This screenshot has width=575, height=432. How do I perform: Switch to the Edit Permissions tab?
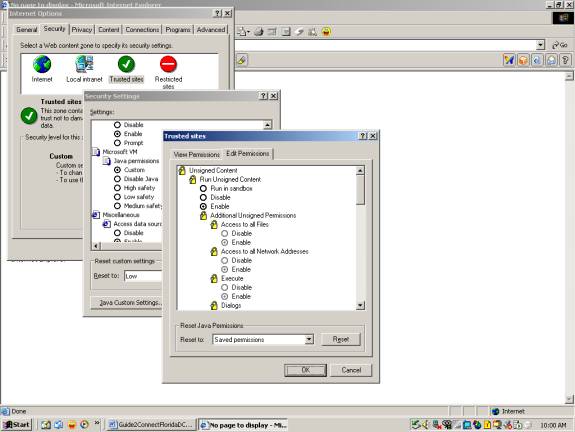(248, 154)
